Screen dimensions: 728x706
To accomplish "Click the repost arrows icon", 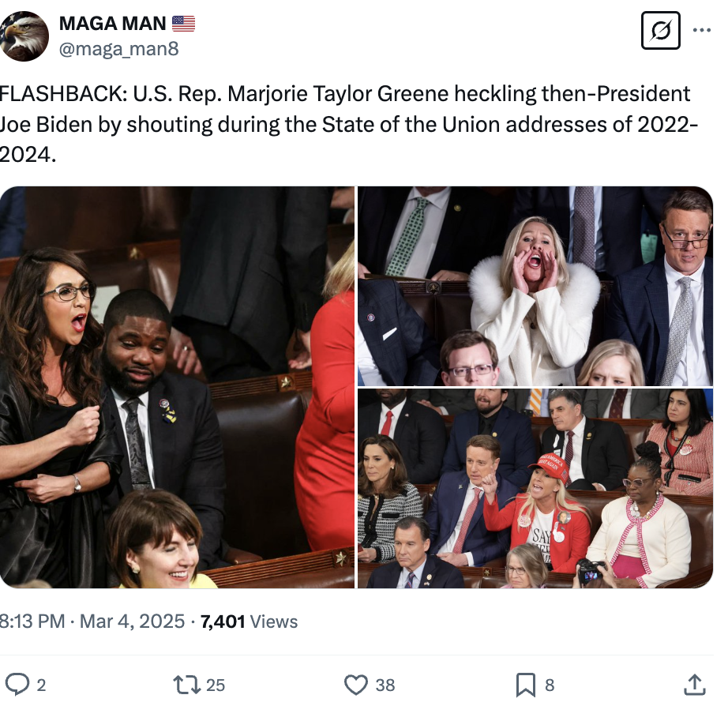I will click(x=186, y=685).
